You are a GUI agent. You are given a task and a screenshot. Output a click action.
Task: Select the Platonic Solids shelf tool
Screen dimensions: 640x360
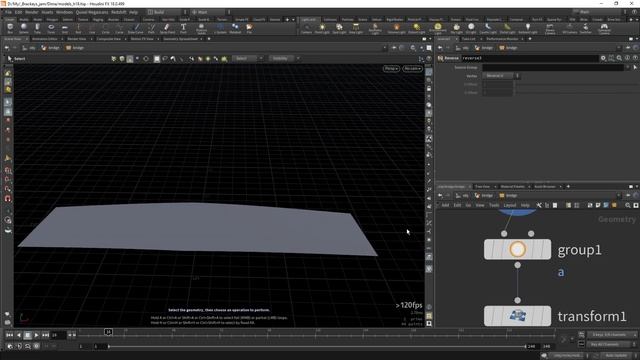click(x=201, y=29)
